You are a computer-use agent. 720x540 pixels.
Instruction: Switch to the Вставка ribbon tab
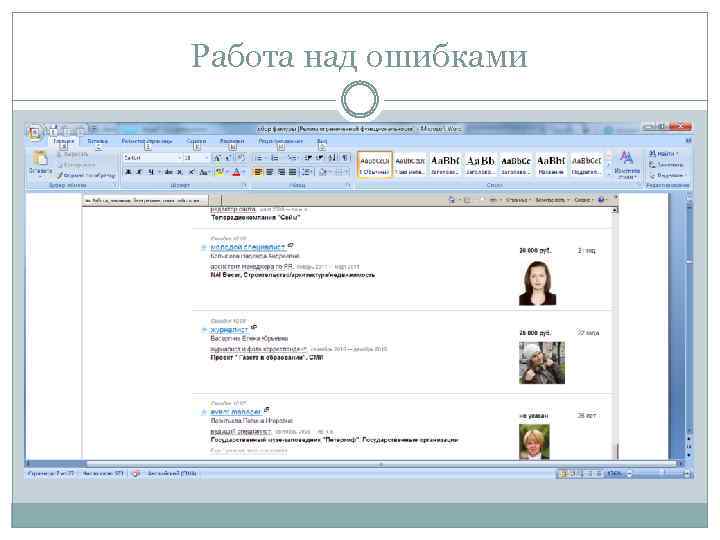98,141
